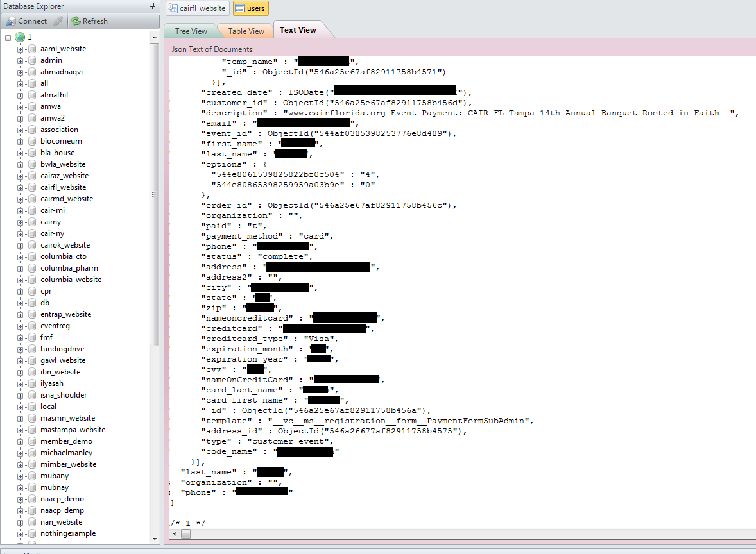Click the database icon for cairny
756x554 pixels.
click(x=32, y=222)
